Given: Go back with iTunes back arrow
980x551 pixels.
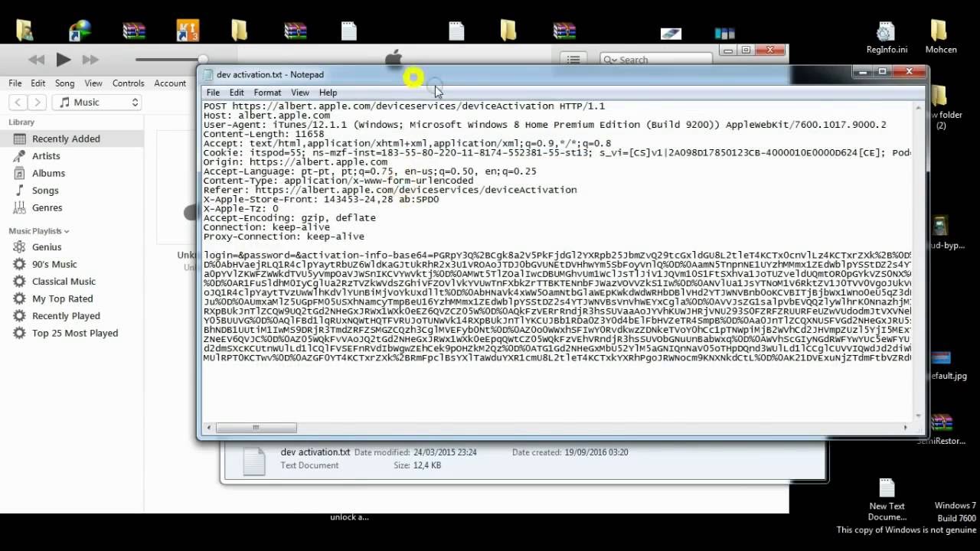Looking at the screenshot, I should 18,102.
